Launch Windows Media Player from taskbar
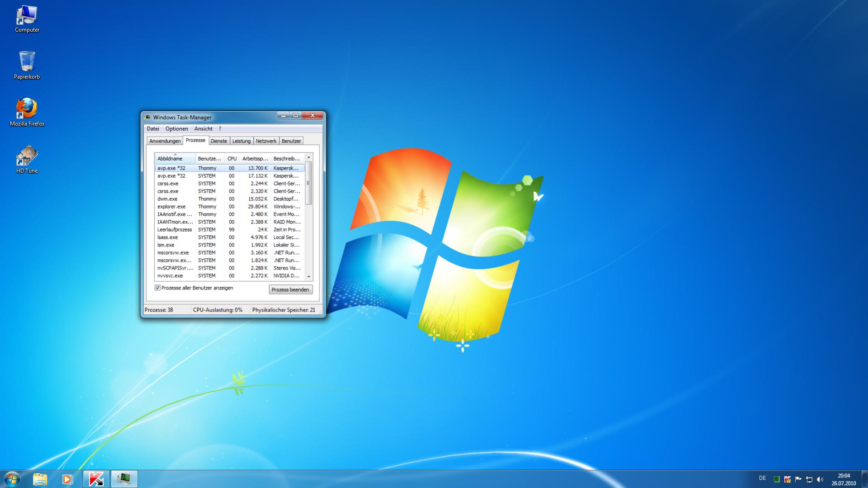868x488 pixels. [x=67, y=479]
